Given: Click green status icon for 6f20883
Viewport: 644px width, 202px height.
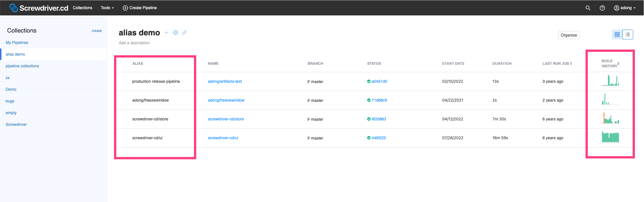Looking at the screenshot, I should coord(369,119).
